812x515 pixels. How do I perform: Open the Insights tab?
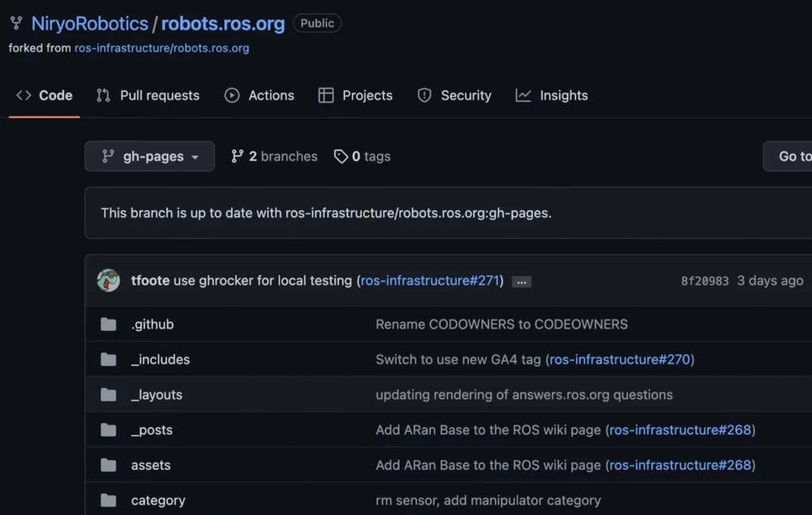(552, 95)
